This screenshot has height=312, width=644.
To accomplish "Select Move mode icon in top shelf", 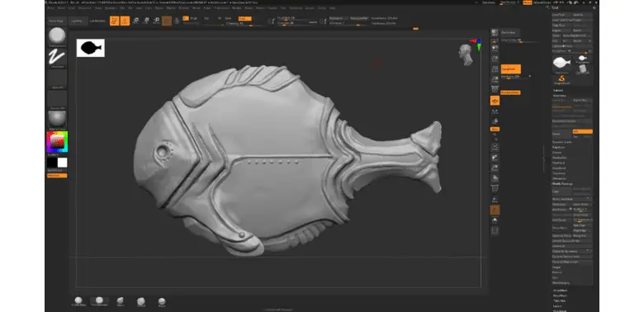I will click(135, 21).
